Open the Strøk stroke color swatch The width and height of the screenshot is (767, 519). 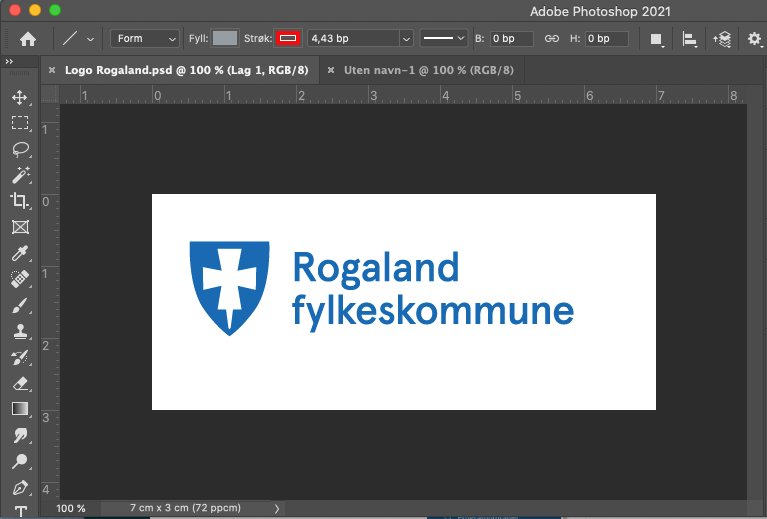pos(288,38)
